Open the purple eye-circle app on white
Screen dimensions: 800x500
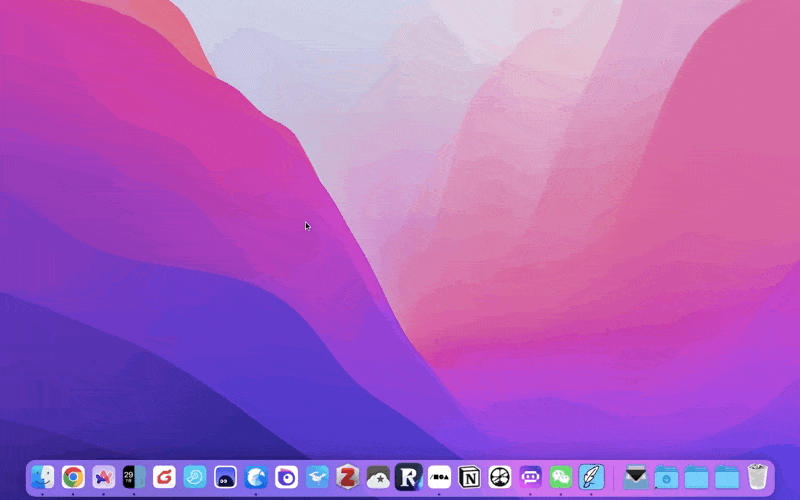coord(287,478)
